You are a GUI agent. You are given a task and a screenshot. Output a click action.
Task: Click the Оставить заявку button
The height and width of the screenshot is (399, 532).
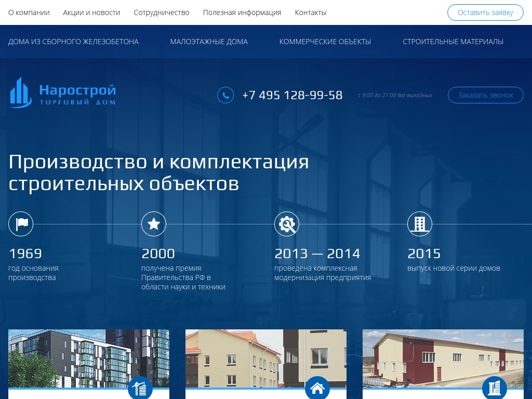click(486, 12)
